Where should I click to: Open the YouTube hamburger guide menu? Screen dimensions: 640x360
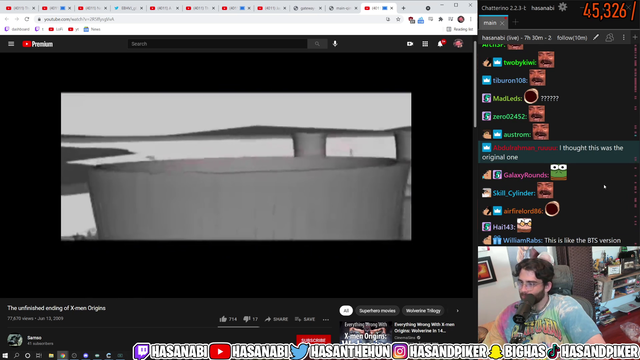[x=11, y=44]
